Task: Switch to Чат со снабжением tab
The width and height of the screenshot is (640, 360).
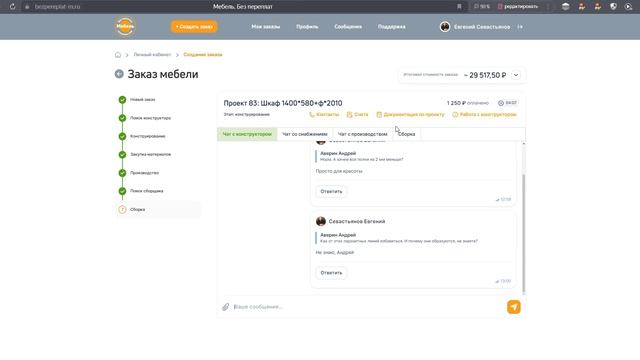Action: pyautogui.click(x=304, y=134)
